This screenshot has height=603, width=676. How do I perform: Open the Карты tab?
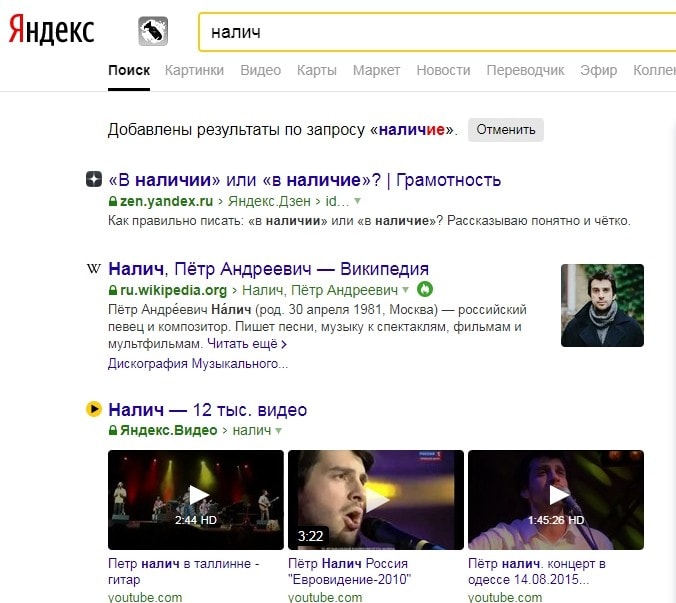click(317, 70)
